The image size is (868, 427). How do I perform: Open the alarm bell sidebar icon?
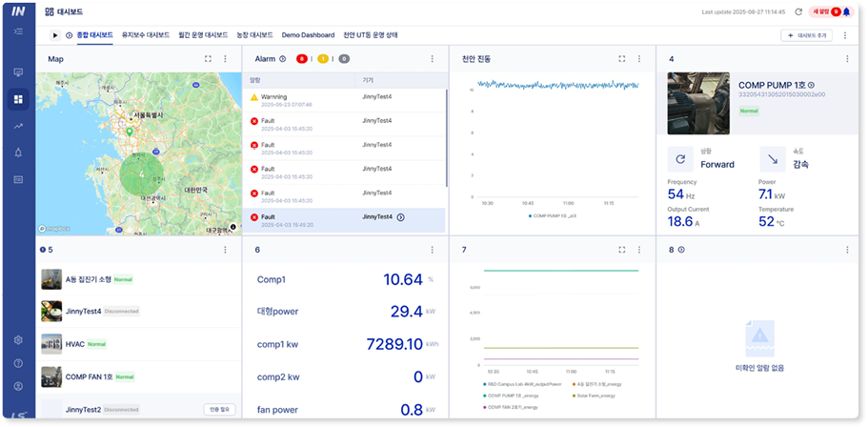(18, 152)
